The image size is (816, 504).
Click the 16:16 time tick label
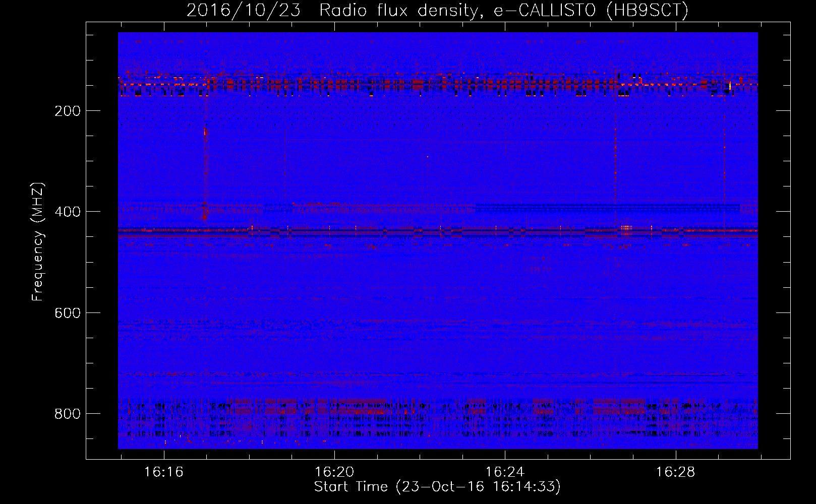(163, 472)
